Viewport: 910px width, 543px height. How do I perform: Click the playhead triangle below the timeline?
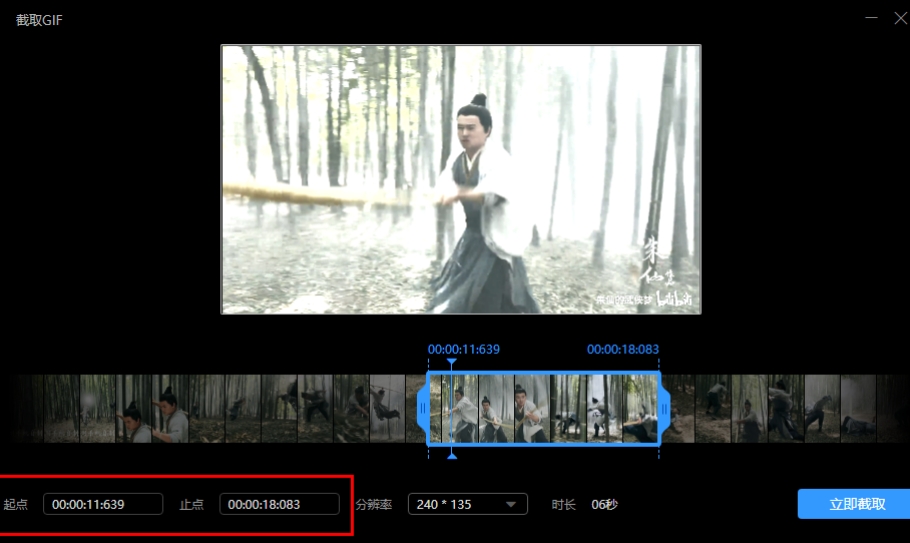(x=452, y=455)
